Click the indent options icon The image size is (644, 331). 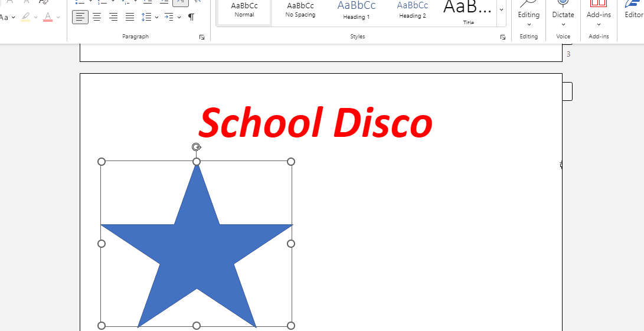[x=169, y=17]
